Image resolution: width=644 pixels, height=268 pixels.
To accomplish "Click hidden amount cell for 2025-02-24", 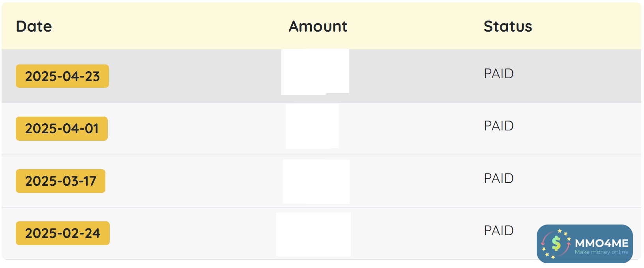I will (x=313, y=234).
